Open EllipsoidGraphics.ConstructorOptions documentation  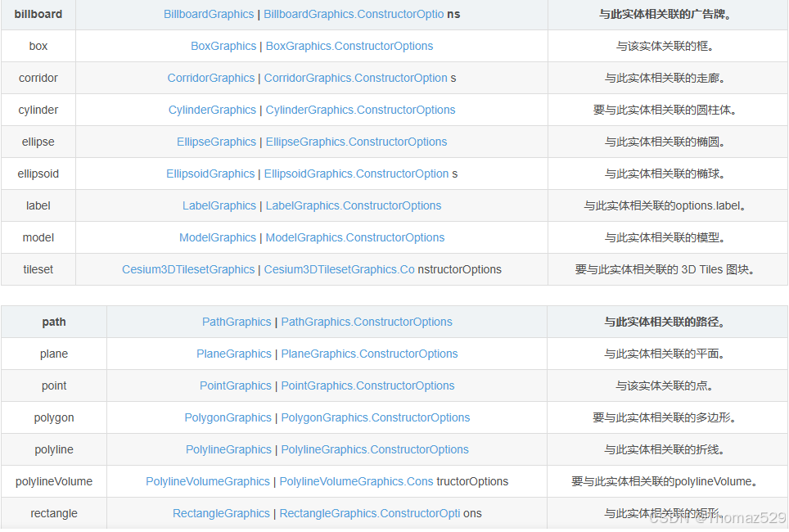(356, 174)
